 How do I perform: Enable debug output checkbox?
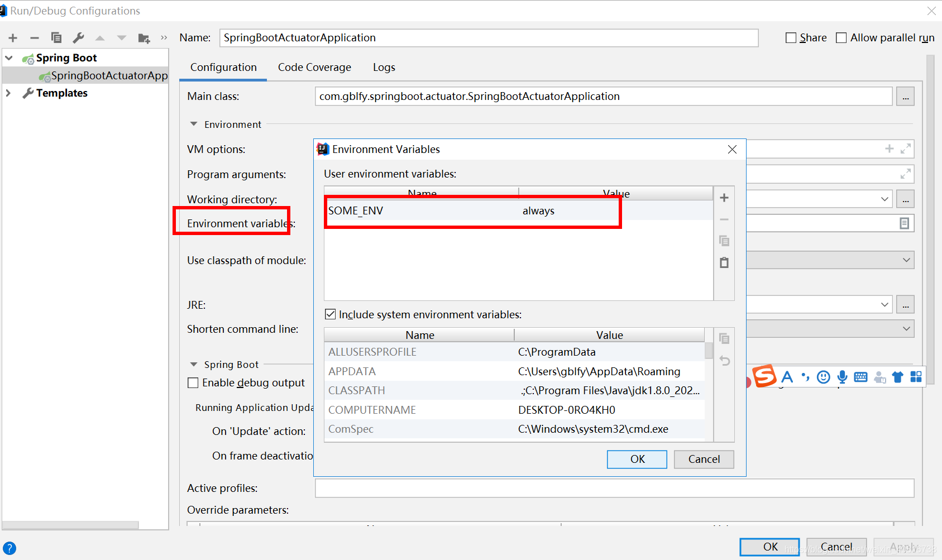pyautogui.click(x=193, y=382)
